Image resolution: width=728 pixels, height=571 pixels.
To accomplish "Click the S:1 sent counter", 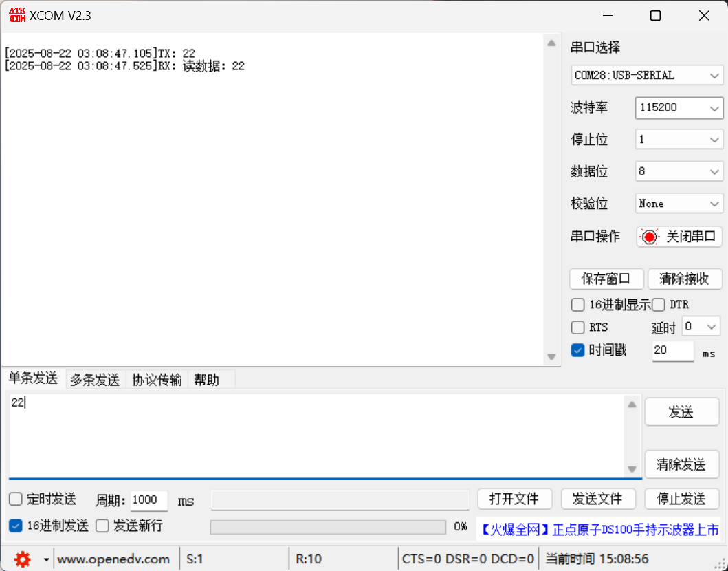I will 195,559.
